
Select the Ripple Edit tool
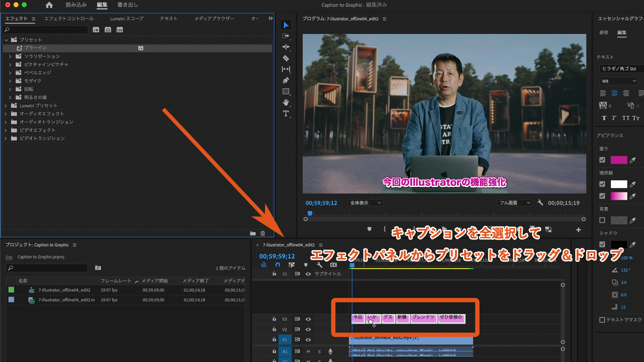(x=286, y=47)
